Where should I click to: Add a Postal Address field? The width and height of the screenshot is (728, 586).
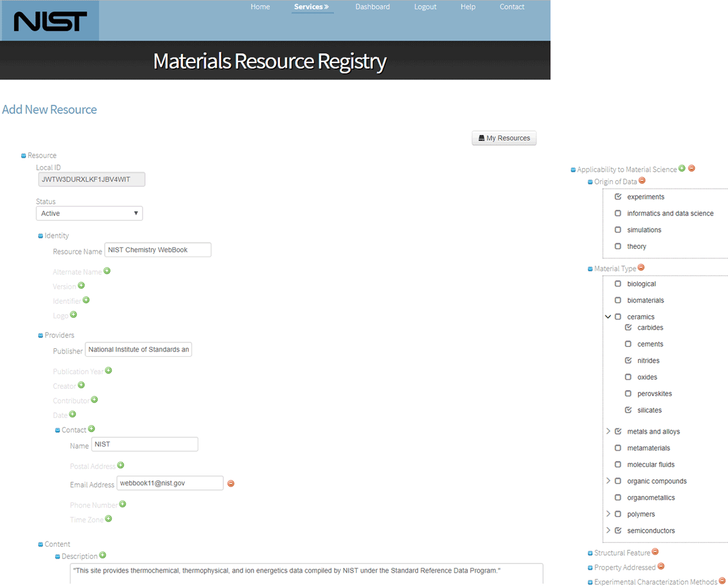(121, 465)
